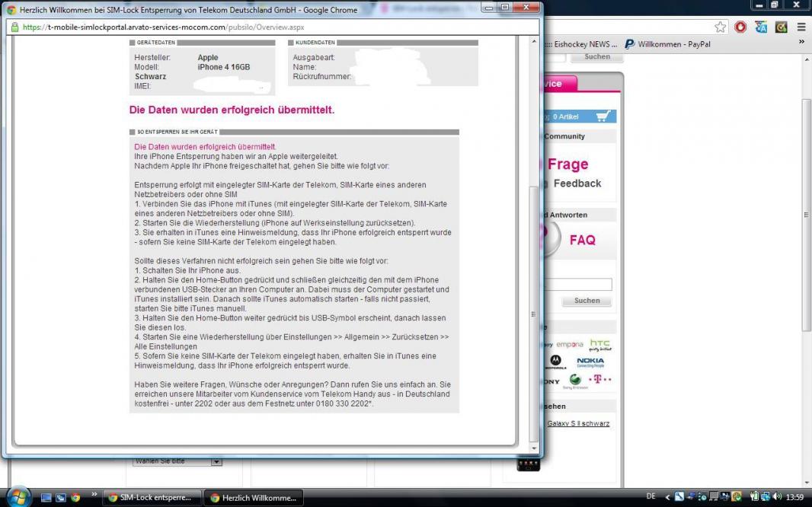Click the '1. Schalten Sie Ihr iPhone aus.' line
This screenshot has height=507, width=812.
click(187, 270)
